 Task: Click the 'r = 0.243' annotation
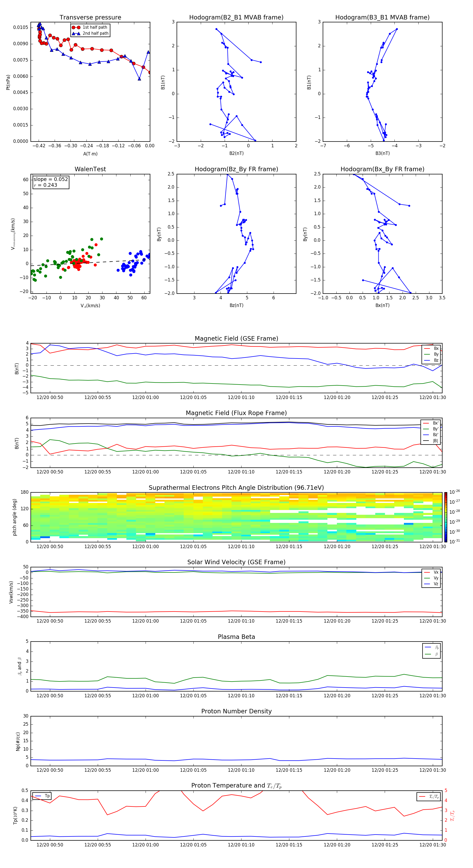point(45,185)
